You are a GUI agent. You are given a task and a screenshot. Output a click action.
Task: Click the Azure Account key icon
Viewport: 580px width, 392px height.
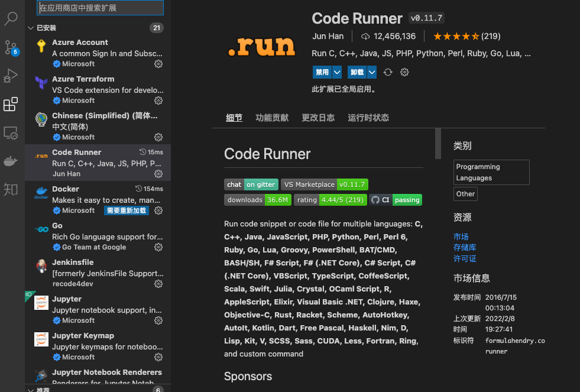pyautogui.click(x=41, y=47)
